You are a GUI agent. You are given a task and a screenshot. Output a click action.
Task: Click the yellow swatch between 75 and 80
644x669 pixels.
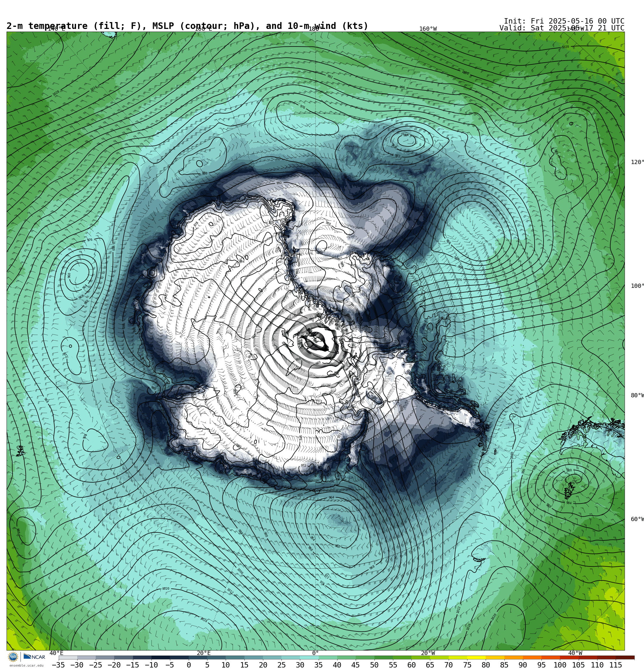[476, 657]
